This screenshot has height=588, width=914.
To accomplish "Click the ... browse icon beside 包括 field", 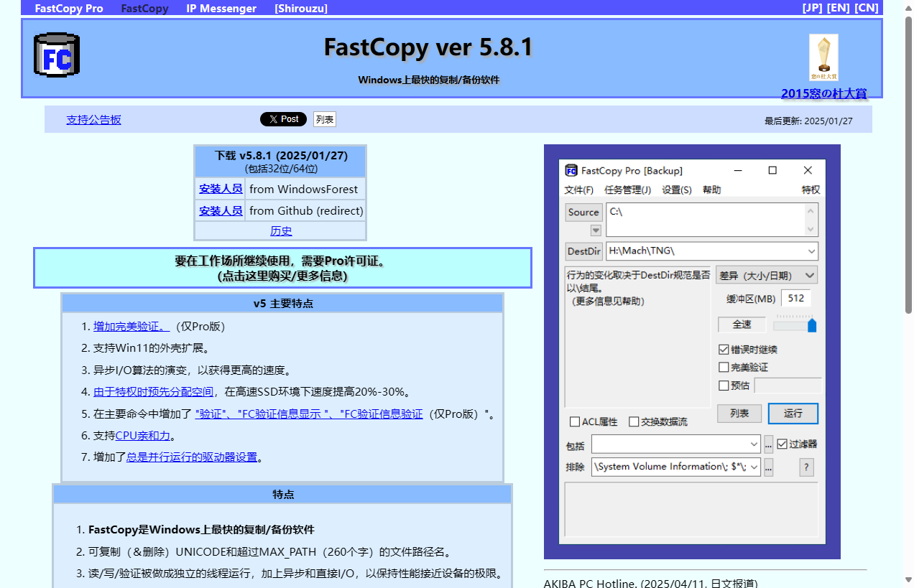I will [768, 444].
